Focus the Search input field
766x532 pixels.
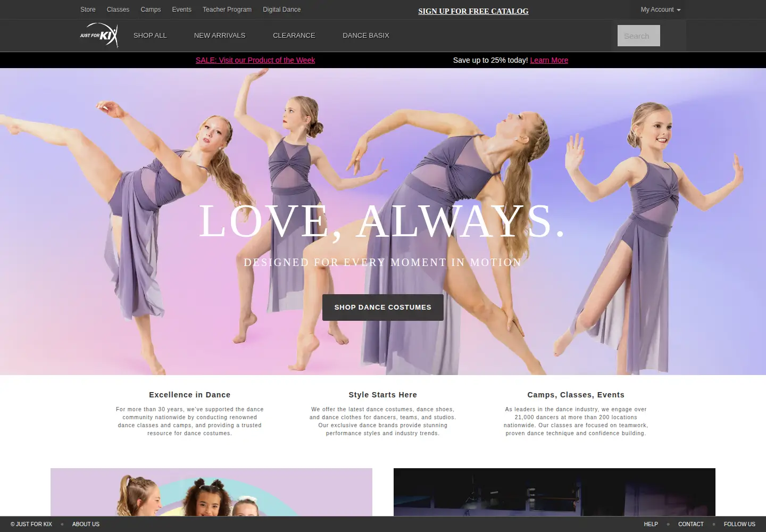638,36
